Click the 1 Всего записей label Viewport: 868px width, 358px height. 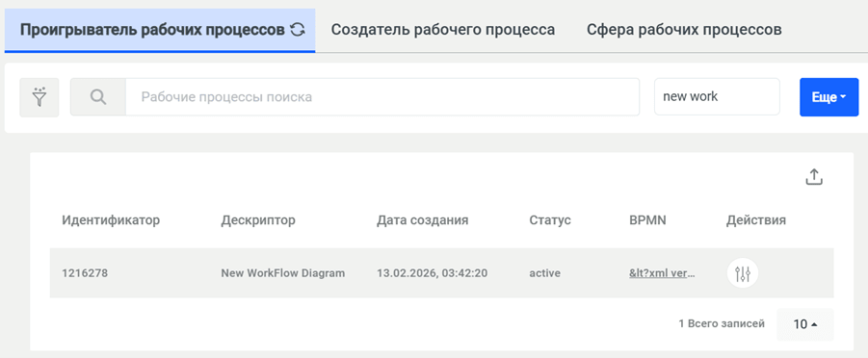(722, 323)
